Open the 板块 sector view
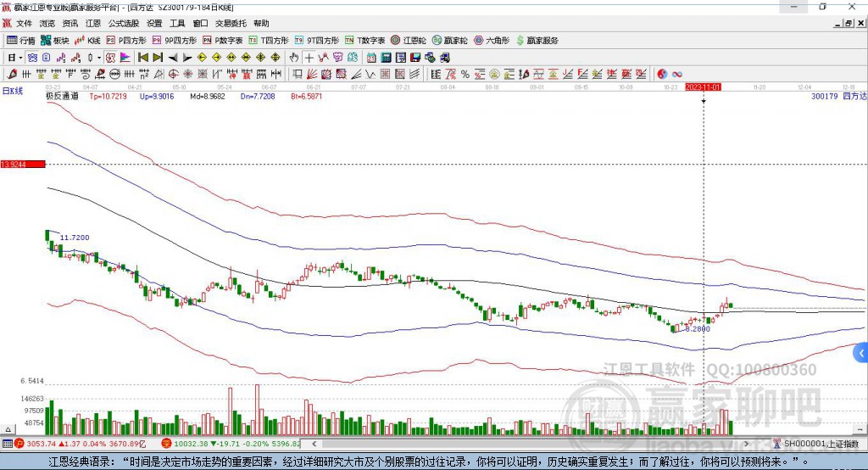Screen dimensions: 868x470 click(55, 41)
